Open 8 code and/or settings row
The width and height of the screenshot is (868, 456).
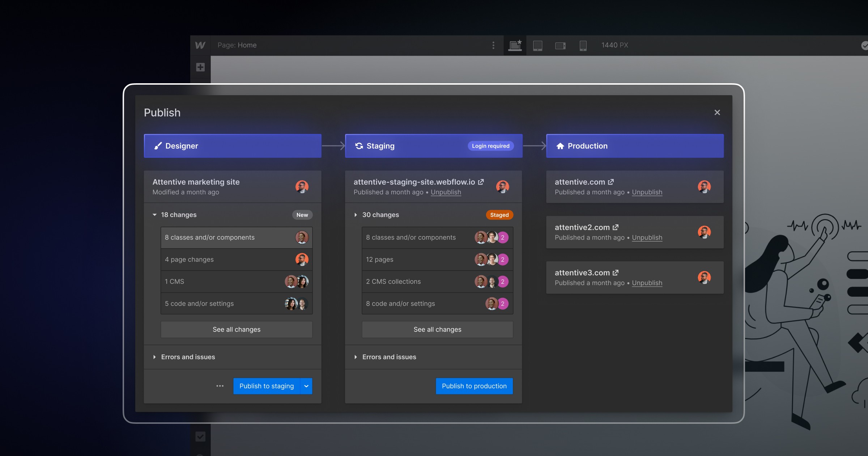(437, 304)
